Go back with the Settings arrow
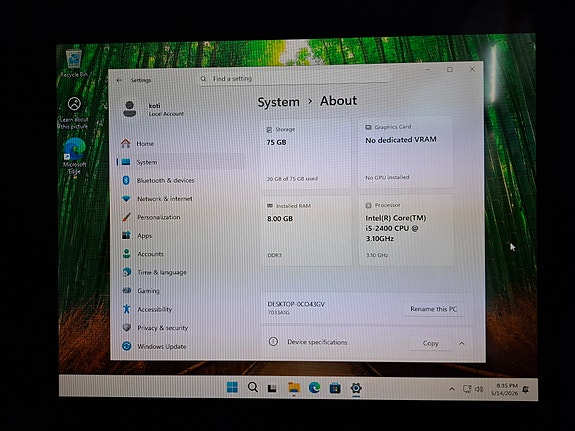 (x=119, y=80)
